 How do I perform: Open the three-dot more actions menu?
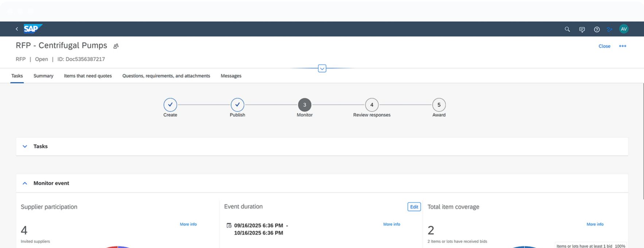click(622, 46)
